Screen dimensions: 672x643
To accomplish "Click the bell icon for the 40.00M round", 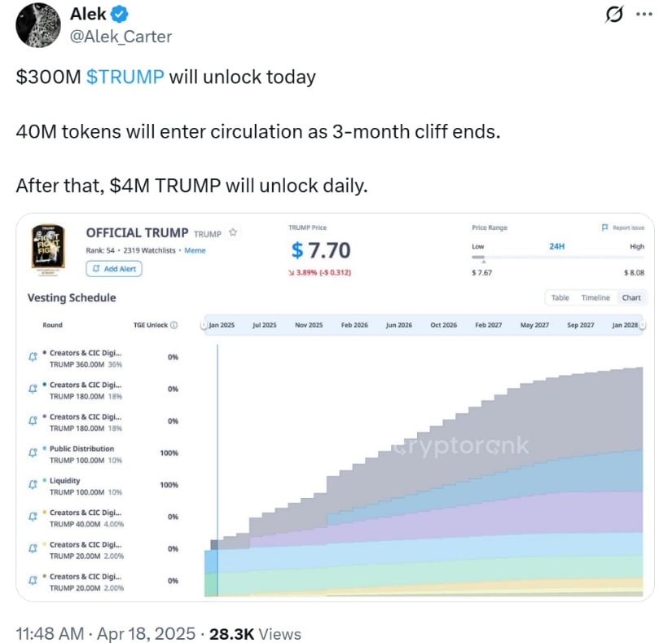I will coord(33,517).
